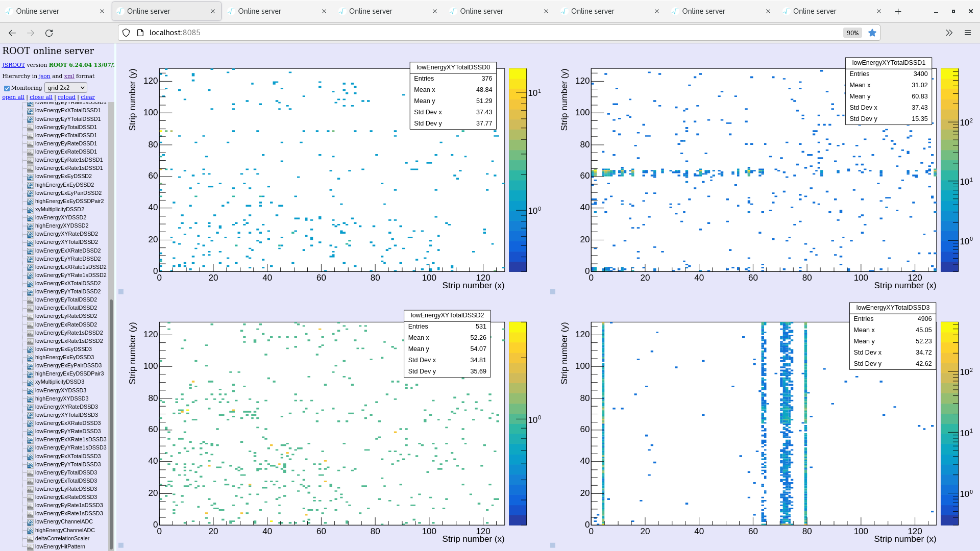Reload the page with the browser refresh icon

coord(49,33)
